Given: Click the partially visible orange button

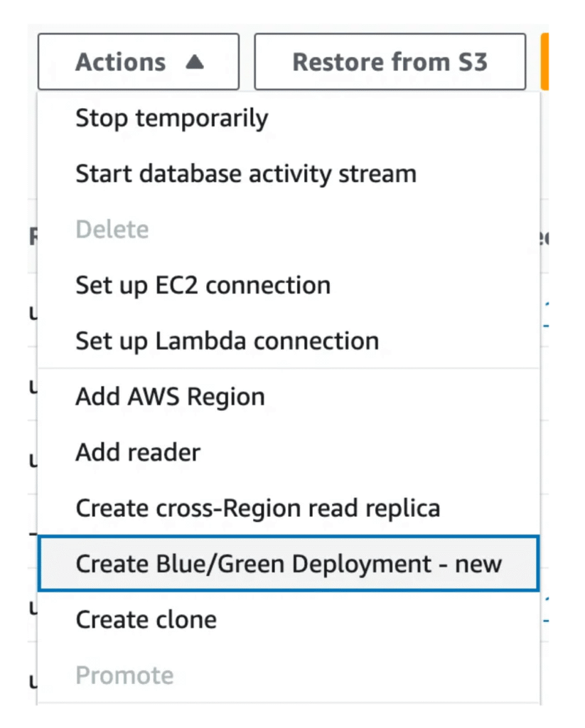Looking at the screenshot, I should (544, 62).
